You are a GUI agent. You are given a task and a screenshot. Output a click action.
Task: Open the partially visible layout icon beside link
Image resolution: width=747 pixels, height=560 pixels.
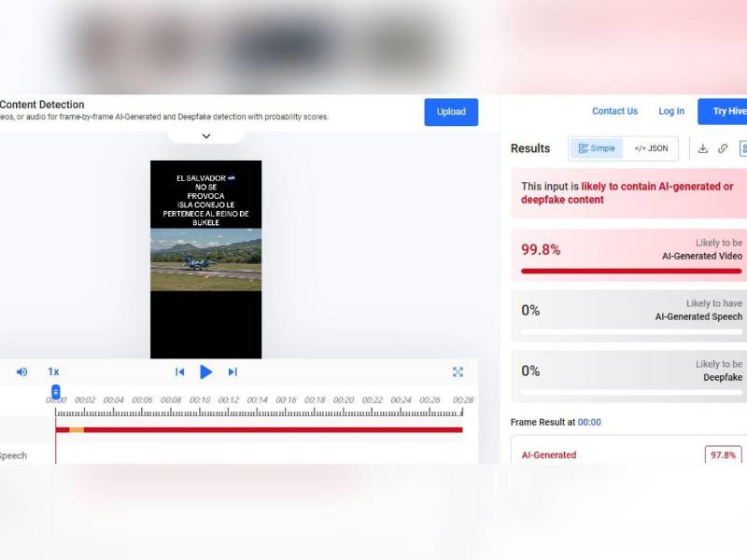tap(743, 148)
